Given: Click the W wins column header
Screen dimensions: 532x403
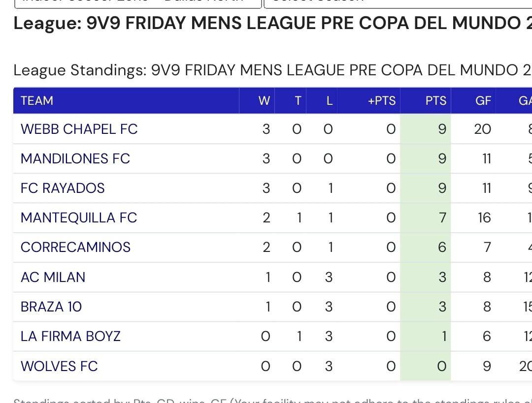Looking at the screenshot, I should (x=257, y=101).
